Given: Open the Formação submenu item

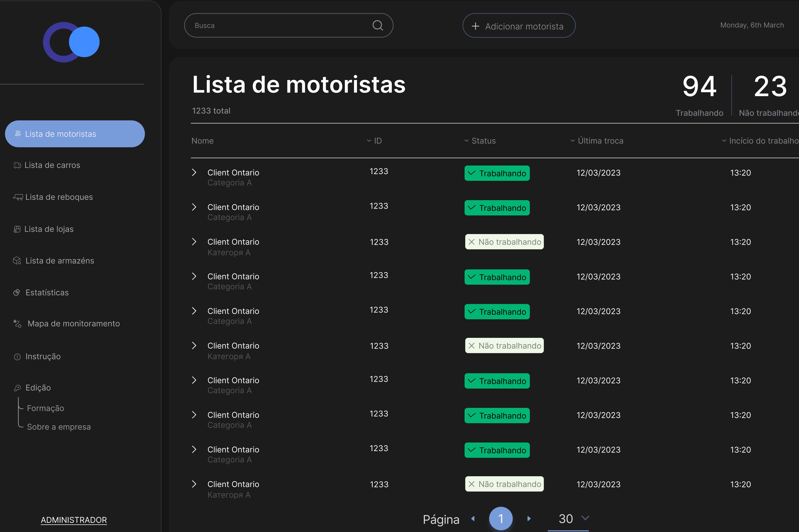Looking at the screenshot, I should click(x=45, y=408).
